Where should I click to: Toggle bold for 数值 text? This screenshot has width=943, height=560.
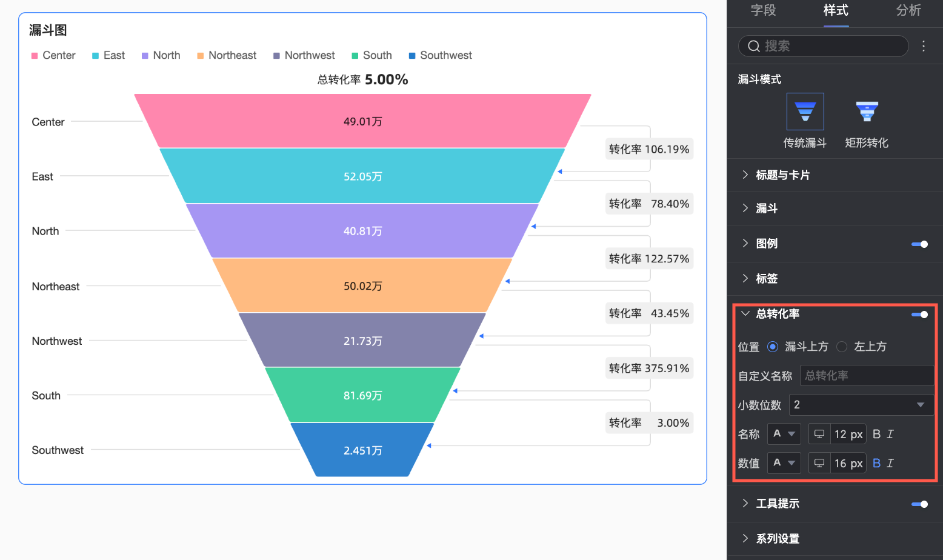pyautogui.click(x=876, y=463)
